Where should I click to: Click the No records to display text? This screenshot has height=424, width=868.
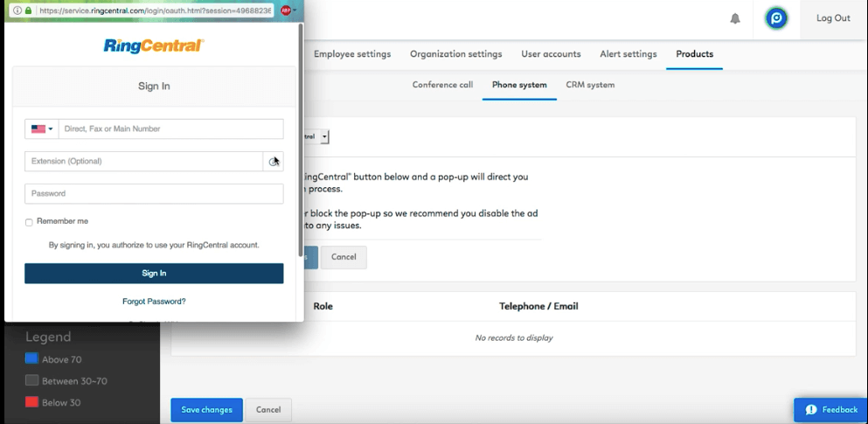pyautogui.click(x=514, y=338)
